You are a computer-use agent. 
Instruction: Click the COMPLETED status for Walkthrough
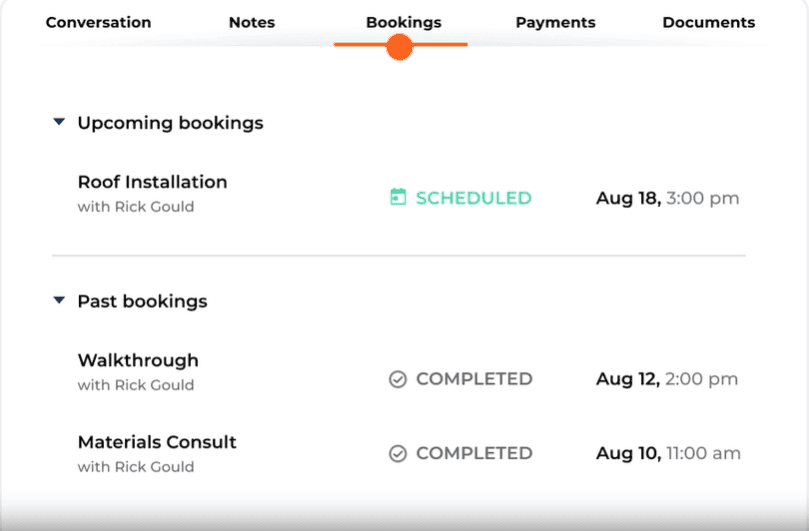coord(474,379)
